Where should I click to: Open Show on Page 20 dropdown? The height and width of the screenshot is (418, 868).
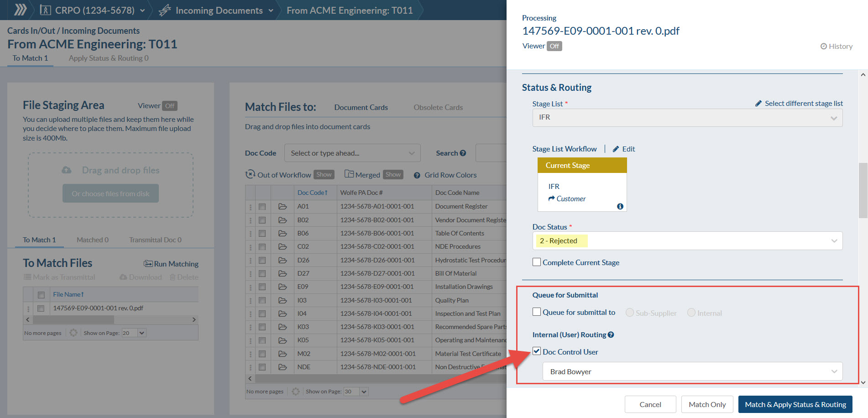coord(134,333)
